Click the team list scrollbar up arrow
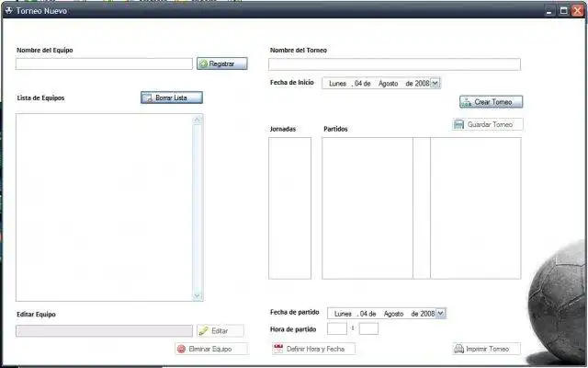 tap(198, 121)
